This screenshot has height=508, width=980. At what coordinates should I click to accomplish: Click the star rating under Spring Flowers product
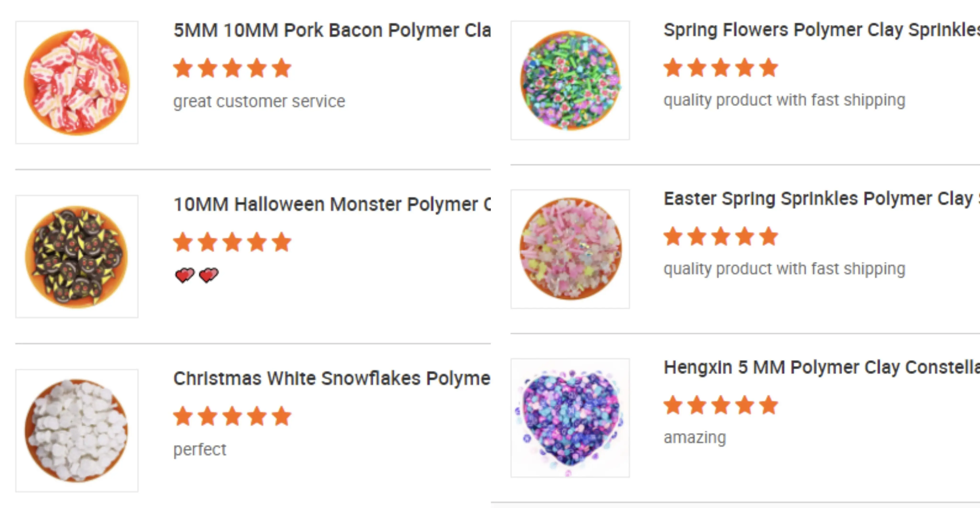pyautogui.click(x=721, y=68)
